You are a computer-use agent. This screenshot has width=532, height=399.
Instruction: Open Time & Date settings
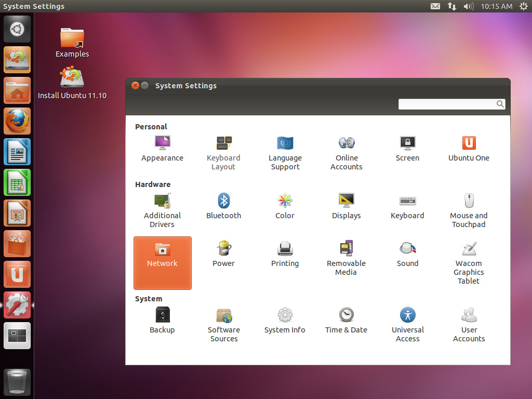point(347,320)
